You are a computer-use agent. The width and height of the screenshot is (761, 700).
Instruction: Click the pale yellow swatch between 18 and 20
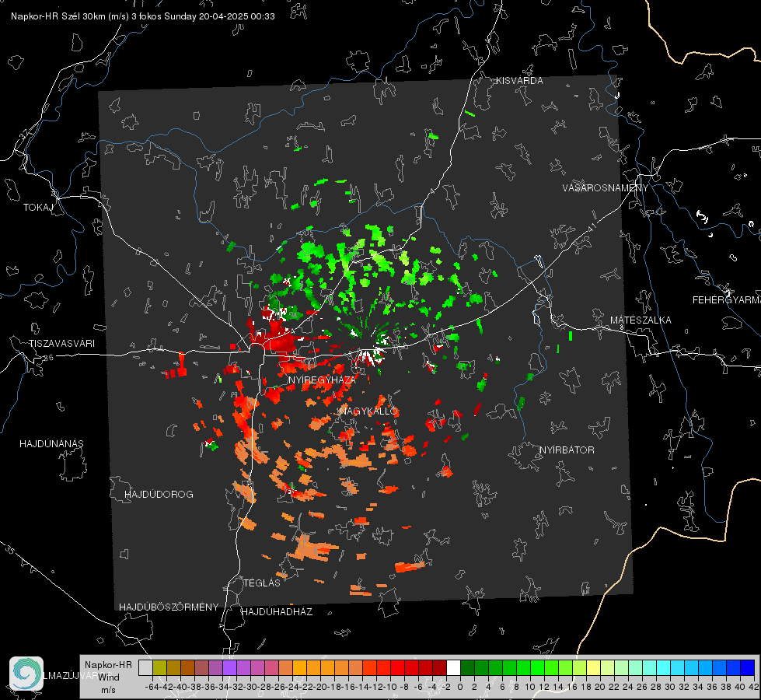click(593, 667)
